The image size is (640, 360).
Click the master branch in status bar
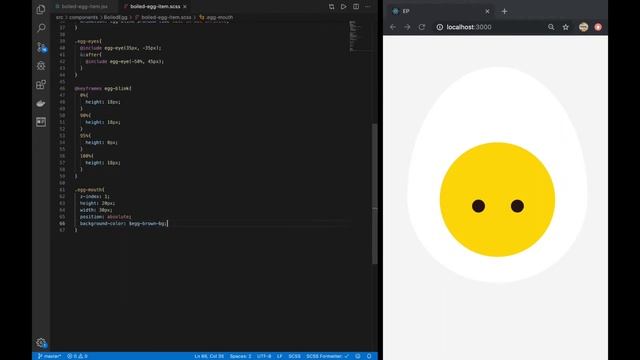(x=49, y=356)
